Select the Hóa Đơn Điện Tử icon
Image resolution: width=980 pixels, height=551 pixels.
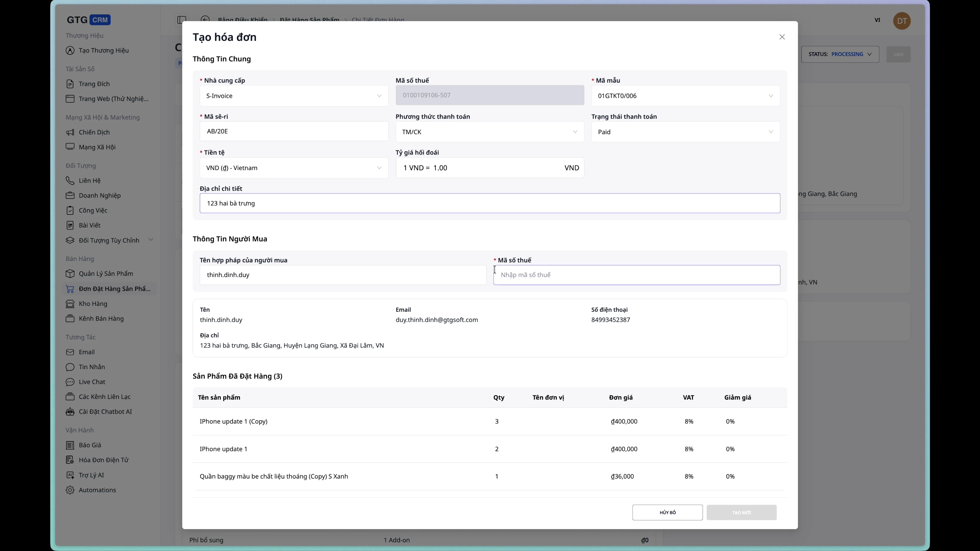tap(70, 460)
